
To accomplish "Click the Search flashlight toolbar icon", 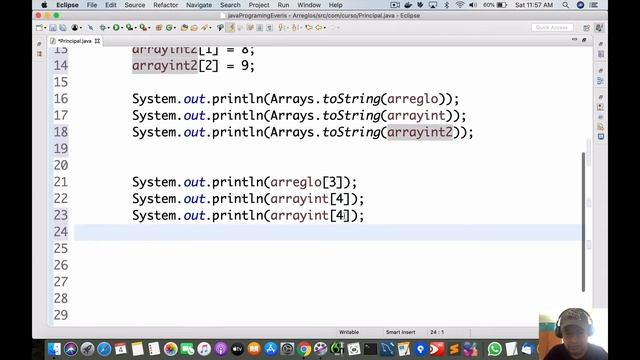I will tap(204, 28).
